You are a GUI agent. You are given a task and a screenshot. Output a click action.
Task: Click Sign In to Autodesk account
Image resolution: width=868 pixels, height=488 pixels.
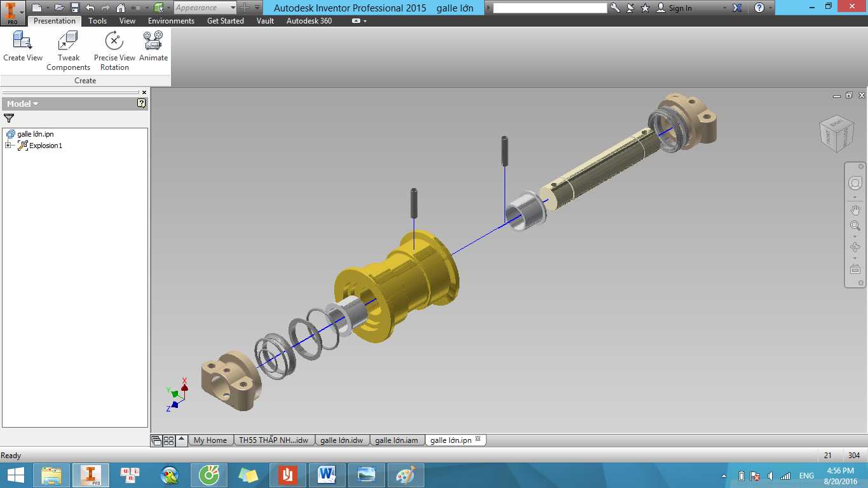674,8
